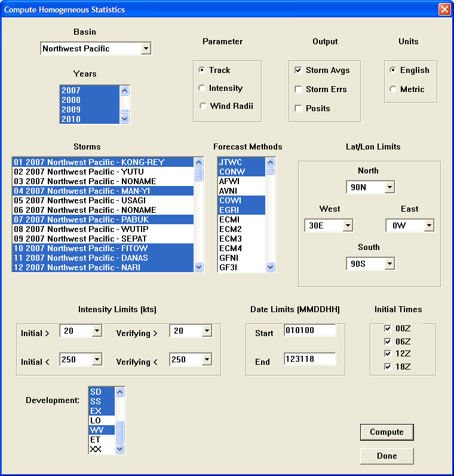The width and height of the screenshot is (454, 476).
Task: Select JTWC forecast method
Action: pyautogui.click(x=241, y=162)
